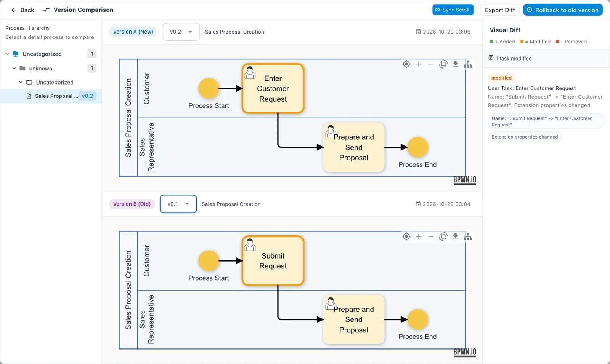Click hierarchy layout icon in Version B diagram
The image size is (610, 364).
[468, 236]
